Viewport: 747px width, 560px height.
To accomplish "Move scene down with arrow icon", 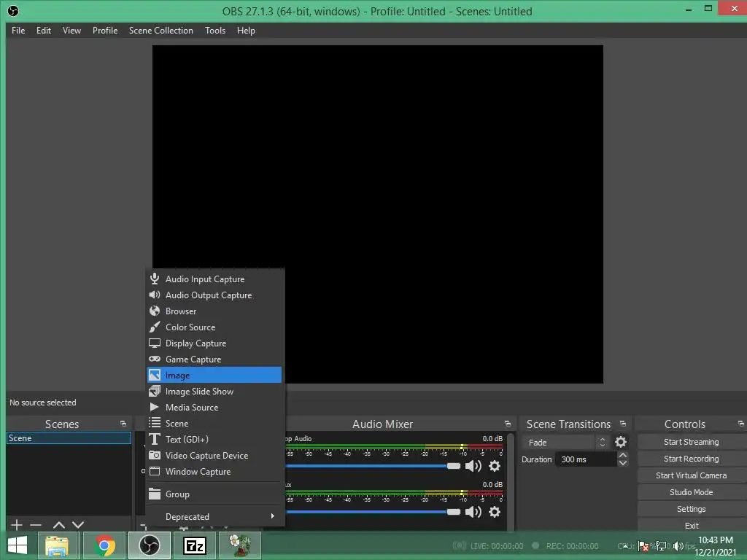I will 77,525.
